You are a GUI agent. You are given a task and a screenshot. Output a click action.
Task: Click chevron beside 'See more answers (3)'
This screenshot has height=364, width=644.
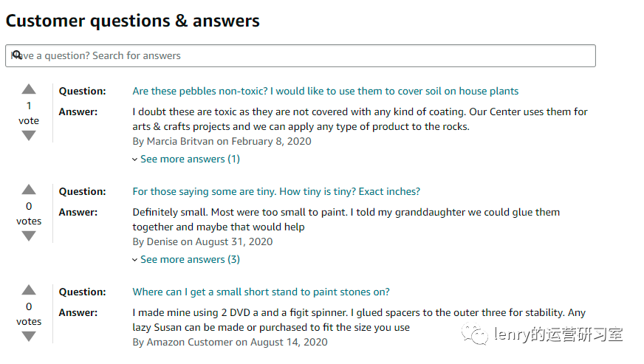point(134,260)
